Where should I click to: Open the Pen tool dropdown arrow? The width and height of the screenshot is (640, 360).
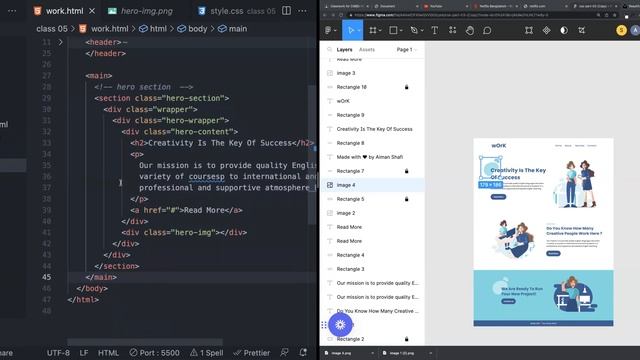coord(422,31)
